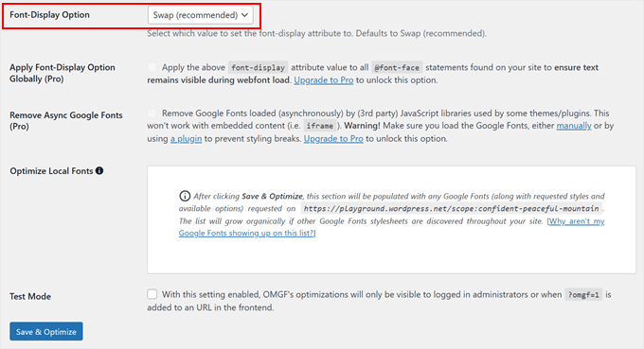
Task: Follow the 'a plugin' link
Action: point(186,139)
